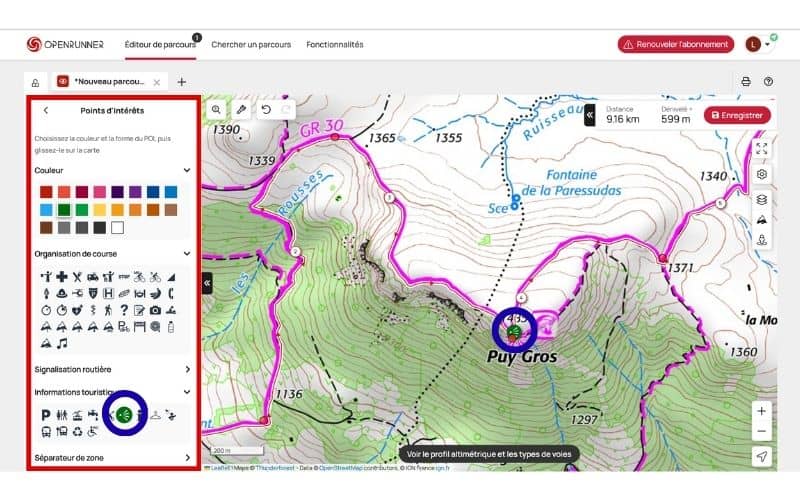Open the Fonctionnalités menu
800x500 pixels.
point(335,44)
